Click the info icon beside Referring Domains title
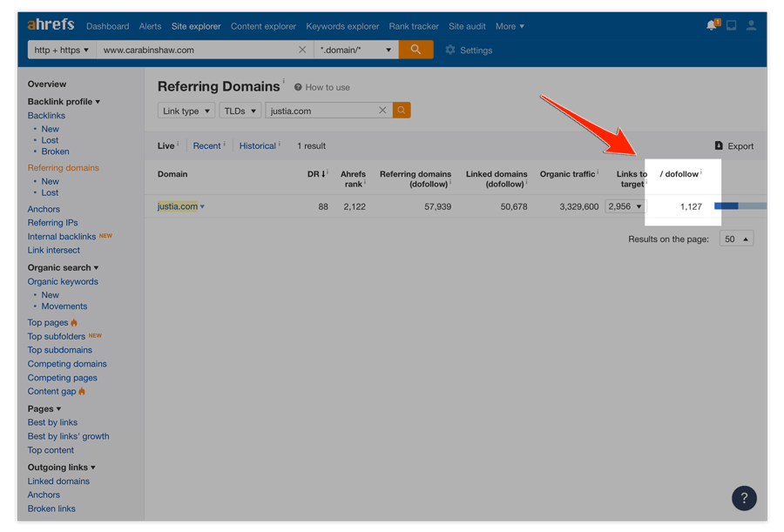The width and height of the screenshot is (784, 532). 283,80
